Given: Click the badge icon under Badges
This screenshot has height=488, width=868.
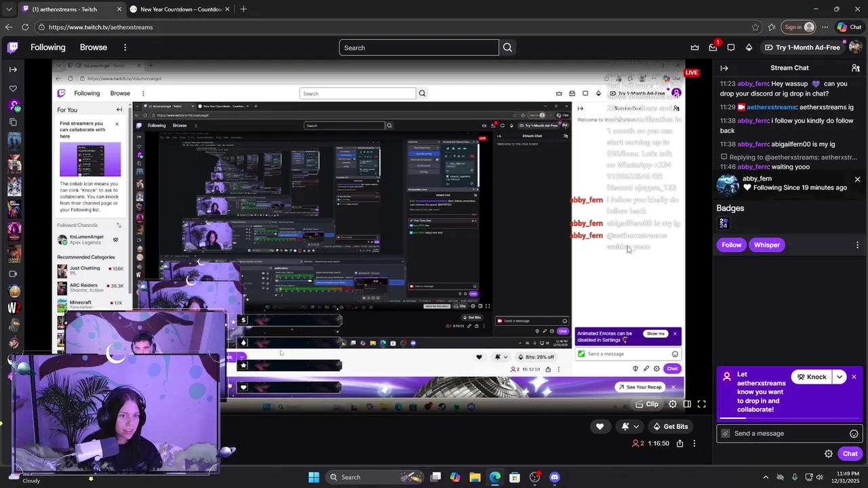Looking at the screenshot, I should point(724,224).
